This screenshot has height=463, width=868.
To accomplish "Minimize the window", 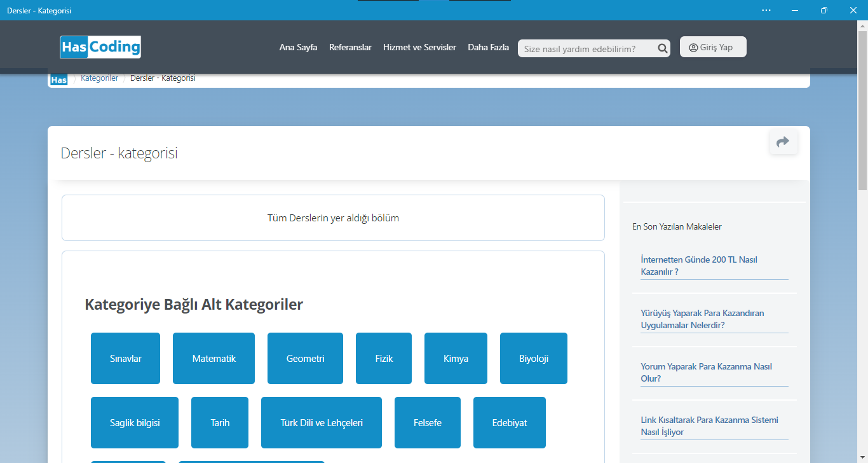I will pos(795,10).
